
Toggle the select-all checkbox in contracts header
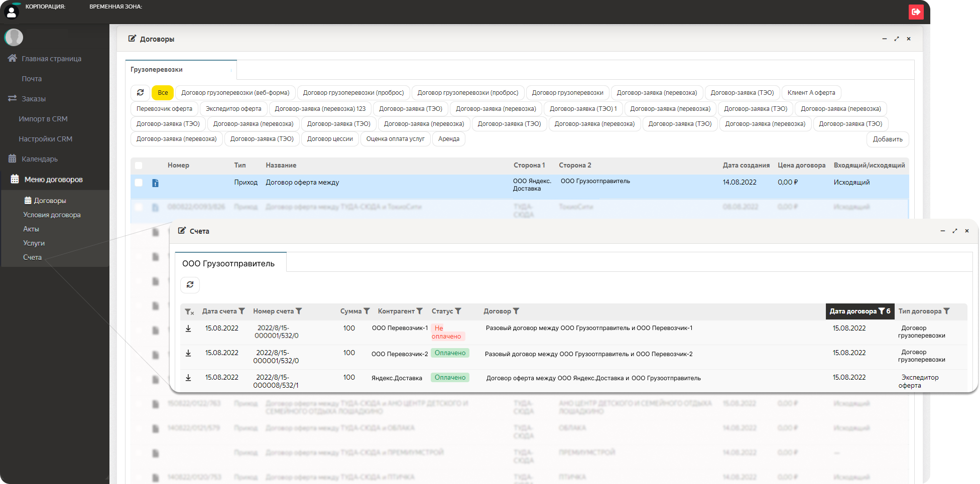tap(139, 166)
